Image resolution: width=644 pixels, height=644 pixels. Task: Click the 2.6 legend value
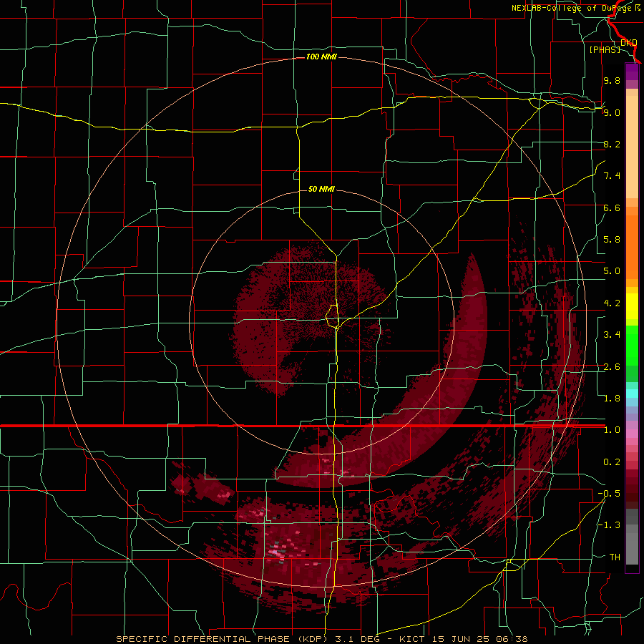[612, 367]
